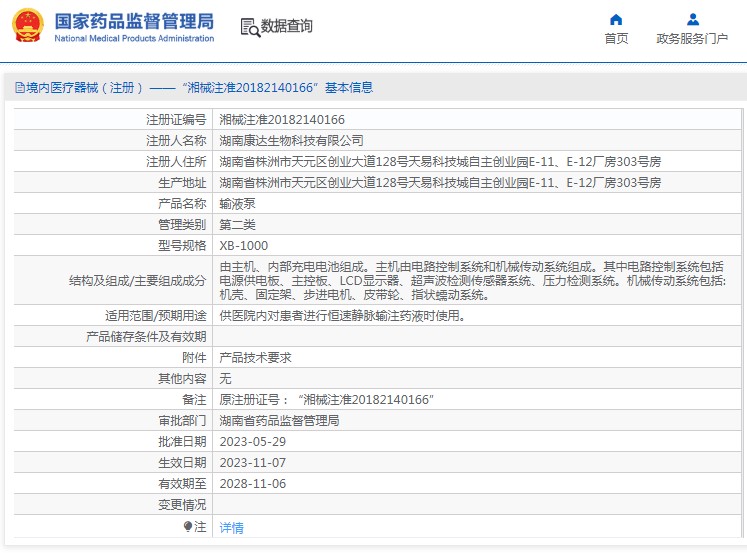Click the 附件 label

(x=194, y=358)
